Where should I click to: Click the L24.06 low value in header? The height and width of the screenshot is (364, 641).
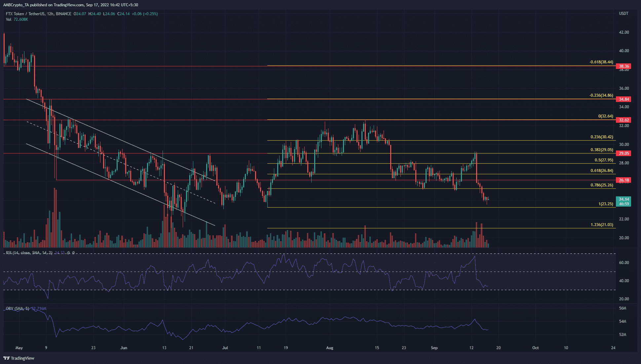pos(109,14)
